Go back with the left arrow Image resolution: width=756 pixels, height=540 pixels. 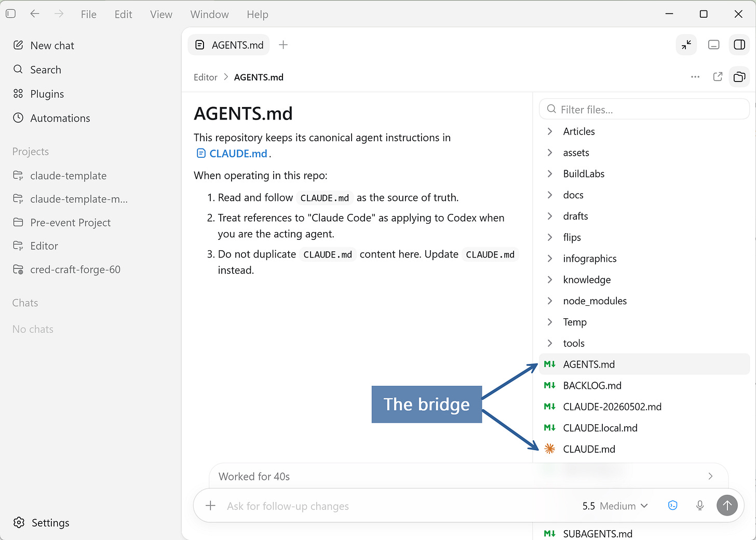tap(35, 14)
